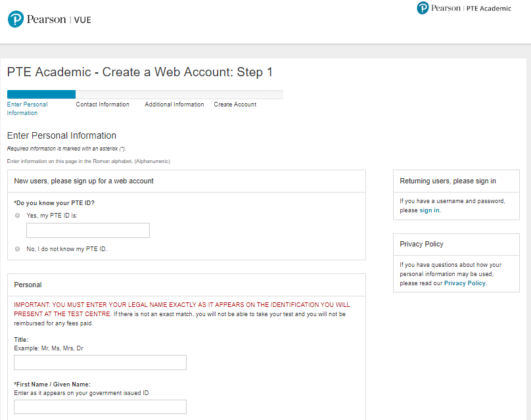Click the blue step progress bar
Image resolution: width=531 pixels, height=420 pixels.
coord(41,94)
